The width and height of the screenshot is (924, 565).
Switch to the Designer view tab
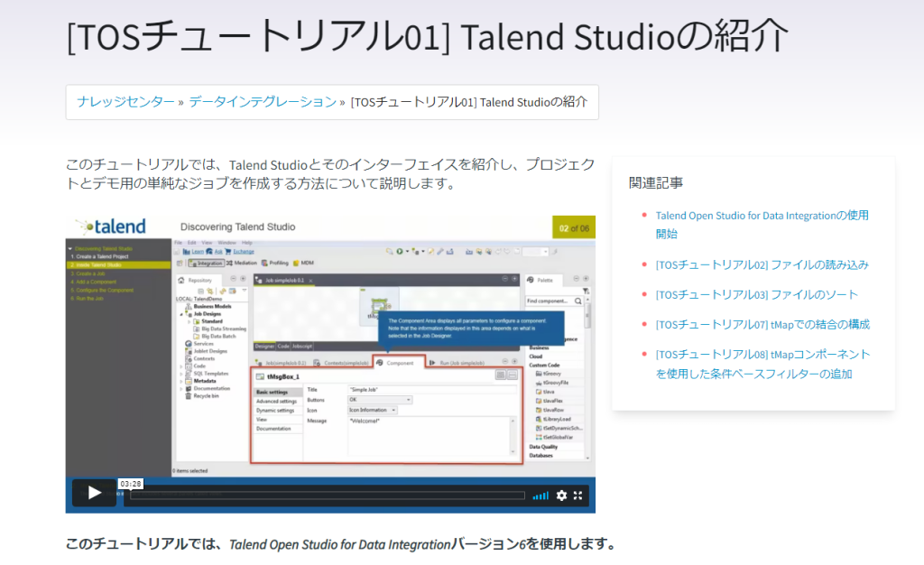[x=264, y=347]
